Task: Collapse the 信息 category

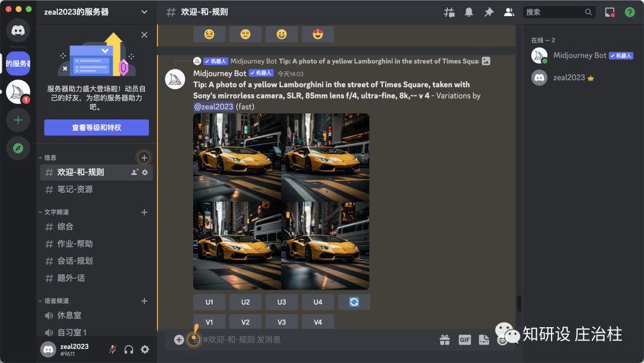Action: (48, 158)
